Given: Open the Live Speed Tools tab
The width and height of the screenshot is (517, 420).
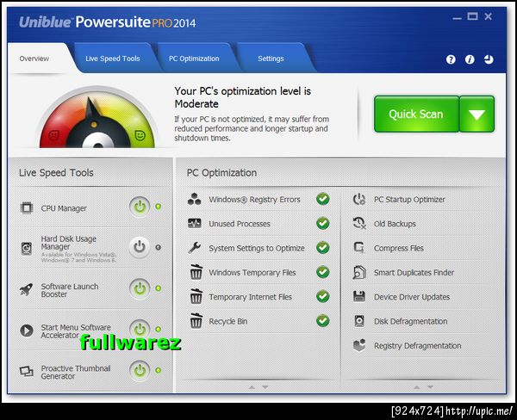Looking at the screenshot, I should (x=113, y=59).
